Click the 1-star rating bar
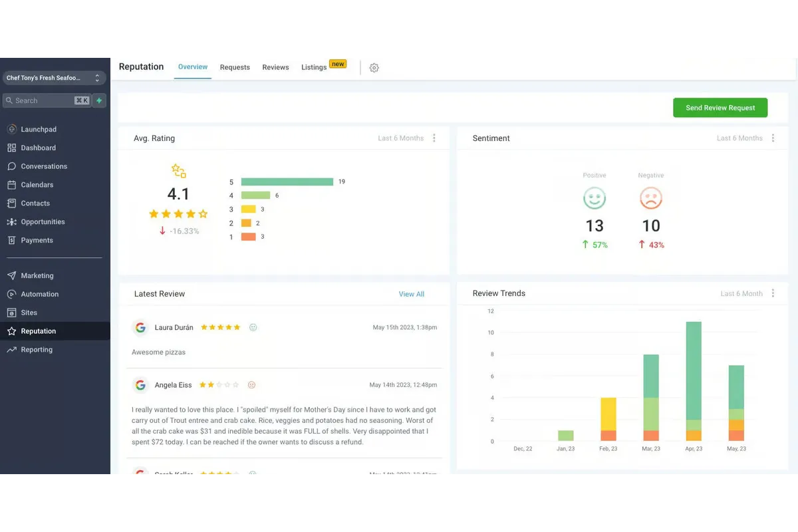Screen dimensions: 798x532 pos(249,237)
